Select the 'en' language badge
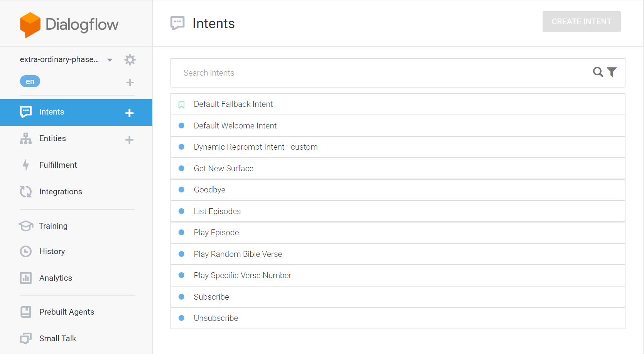This screenshot has height=354, width=644. [x=30, y=81]
